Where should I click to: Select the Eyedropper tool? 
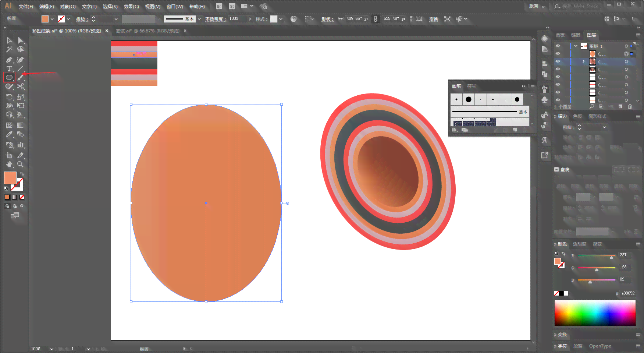(9, 134)
